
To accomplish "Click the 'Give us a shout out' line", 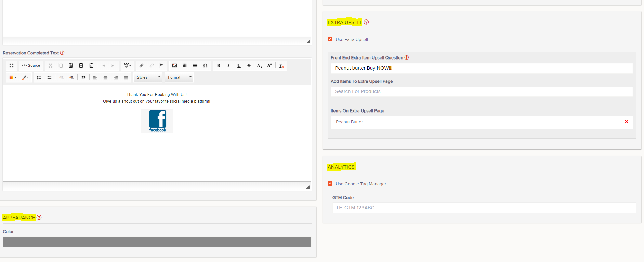I will pyautogui.click(x=157, y=101).
